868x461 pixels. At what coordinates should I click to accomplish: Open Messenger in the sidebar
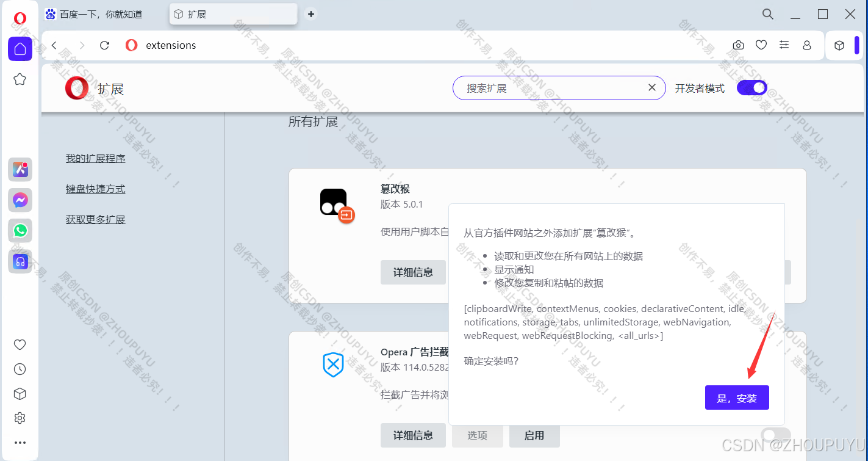pyautogui.click(x=20, y=200)
